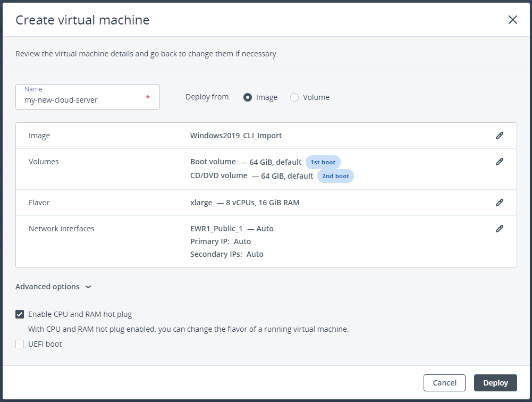
Task: Select the Image deploy radio button
Action: (248, 97)
